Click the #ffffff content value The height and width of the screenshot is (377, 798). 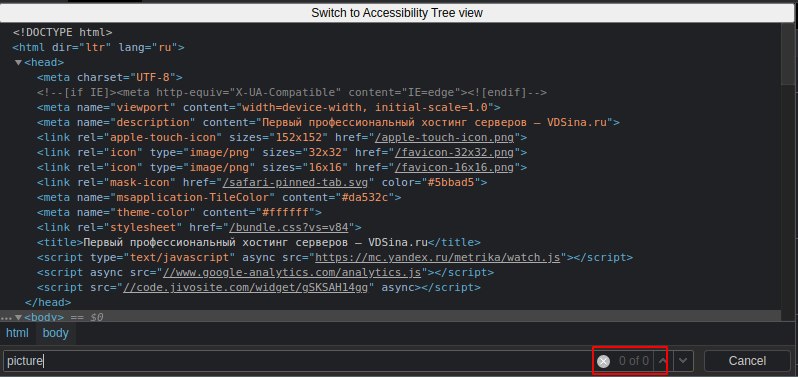pyautogui.click(x=285, y=213)
